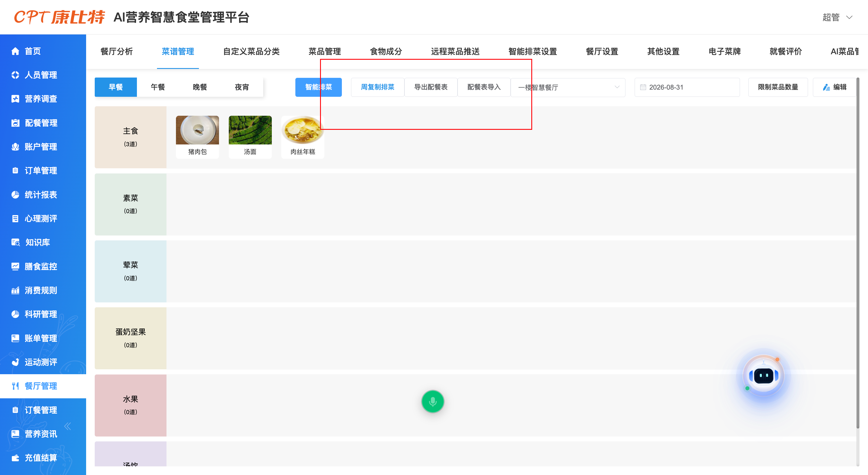
Task: Select the 夜宵 meal option
Action: 242,87
